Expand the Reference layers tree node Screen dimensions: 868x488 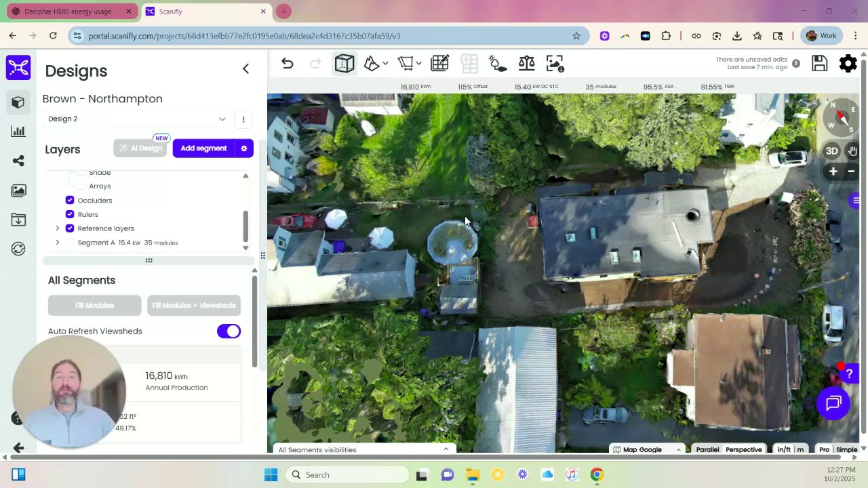(x=58, y=228)
